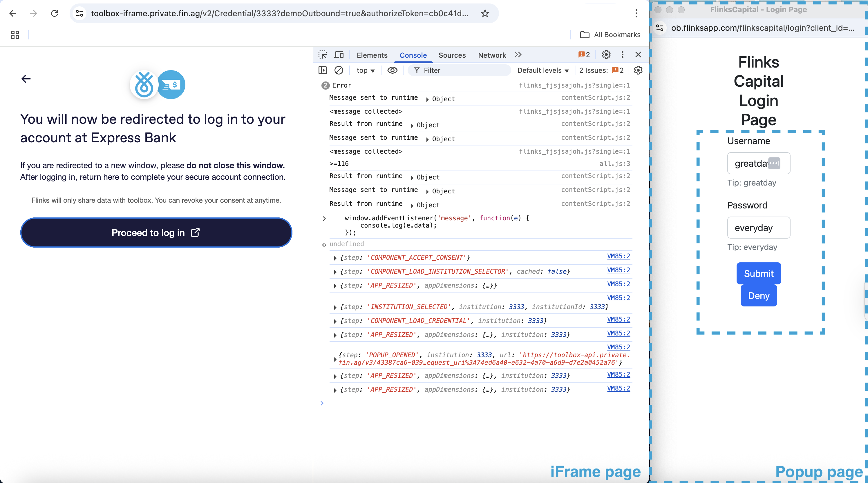This screenshot has height=483, width=868.
Task: Bookmark this page with the star icon
Action: 485,13
